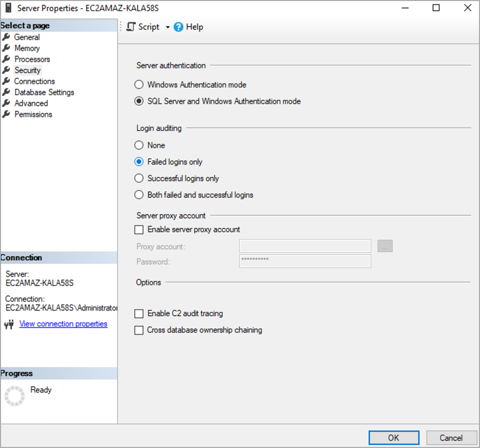Screen dimensions: 480x448
Task: Click the Advanced page wrench icon
Action: pyautogui.click(x=6, y=103)
